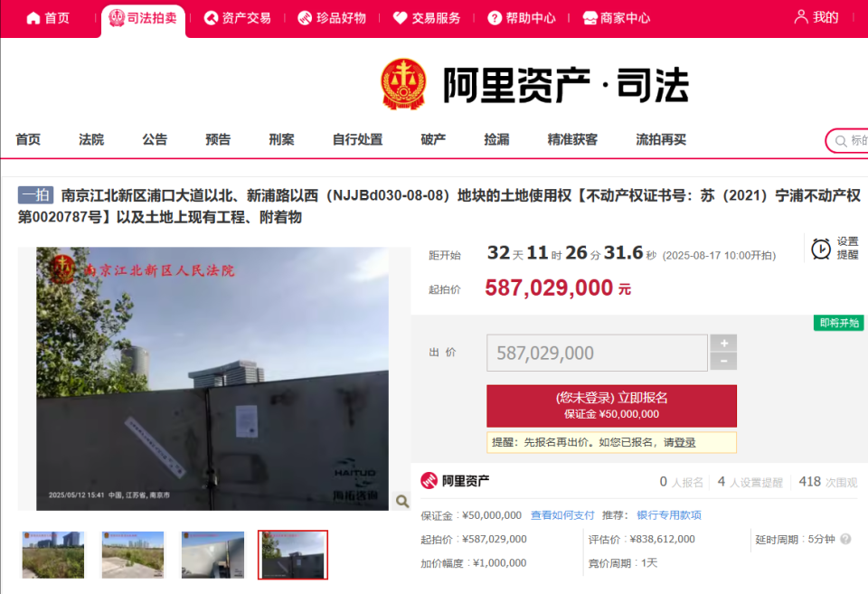
Task: Decrease the bid with the minus button
Action: pos(723,361)
